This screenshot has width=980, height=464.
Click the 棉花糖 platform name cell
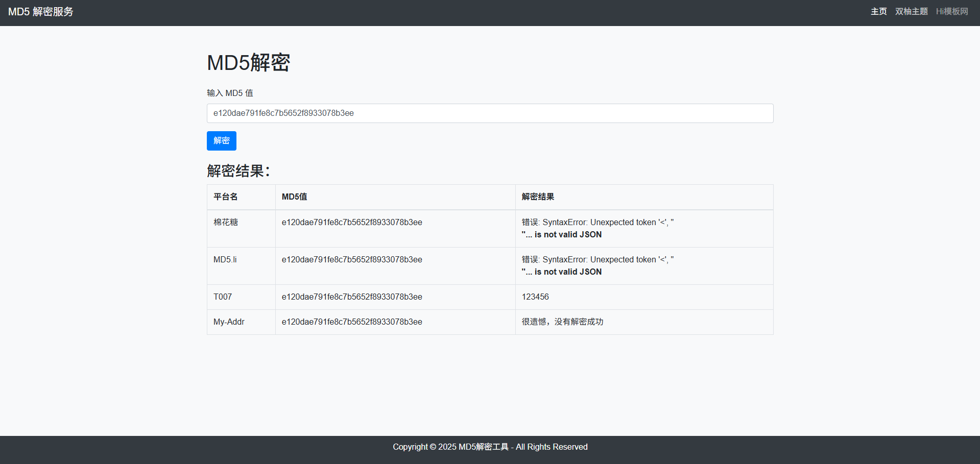(226, 223)
